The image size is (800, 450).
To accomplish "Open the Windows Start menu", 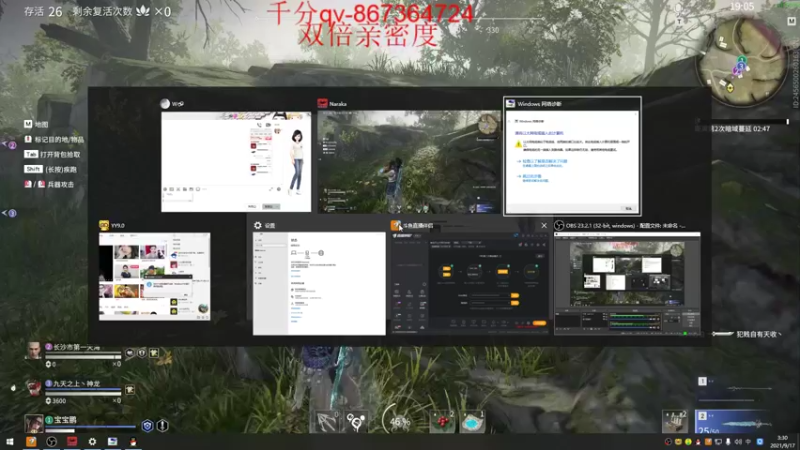I will point(10,441).
